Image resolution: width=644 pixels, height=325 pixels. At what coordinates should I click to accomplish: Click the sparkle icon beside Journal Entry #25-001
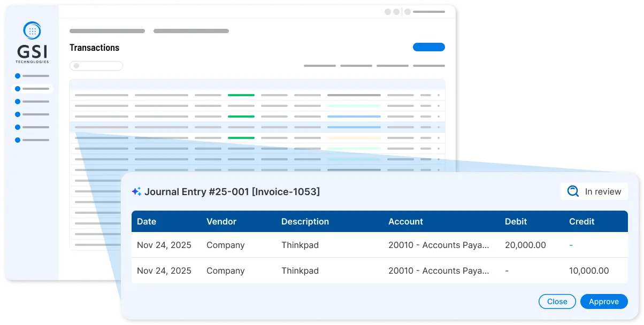[136, 191]
